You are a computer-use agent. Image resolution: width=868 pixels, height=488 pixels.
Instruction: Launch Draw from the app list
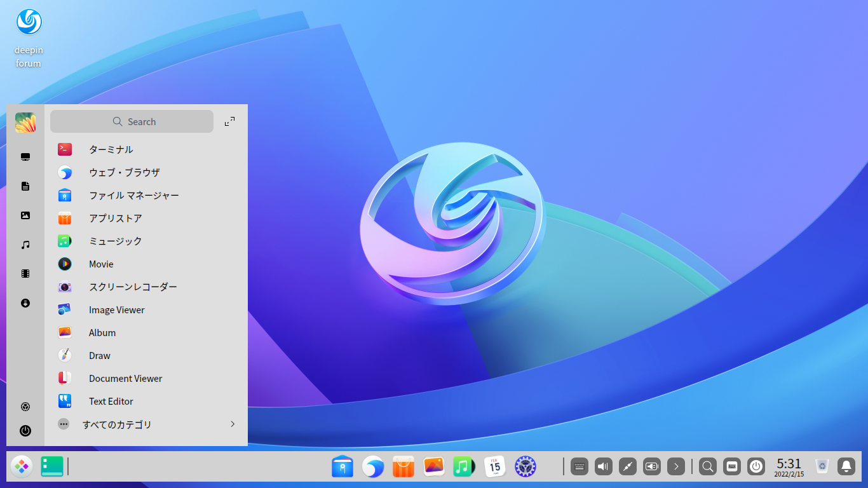146,355
